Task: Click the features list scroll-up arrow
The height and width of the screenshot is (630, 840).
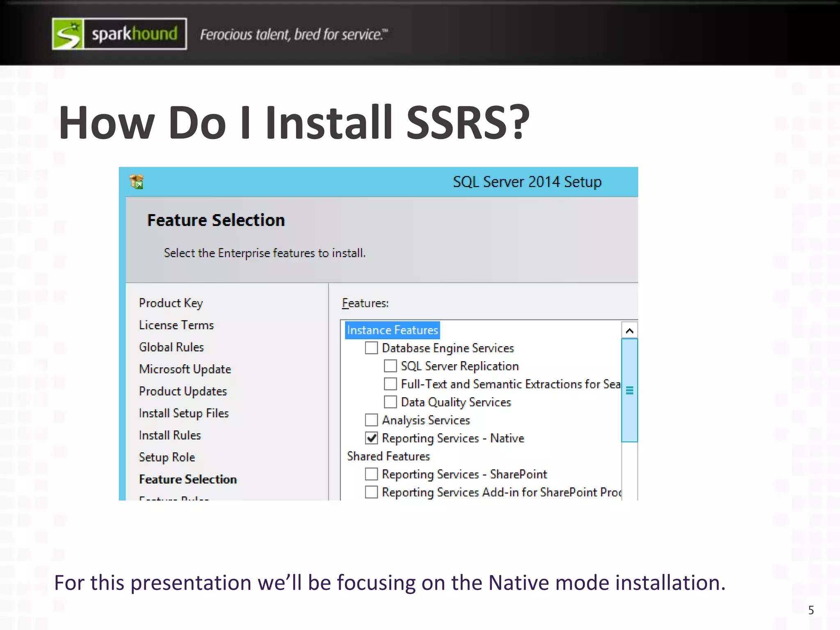Action: point(630,330)
